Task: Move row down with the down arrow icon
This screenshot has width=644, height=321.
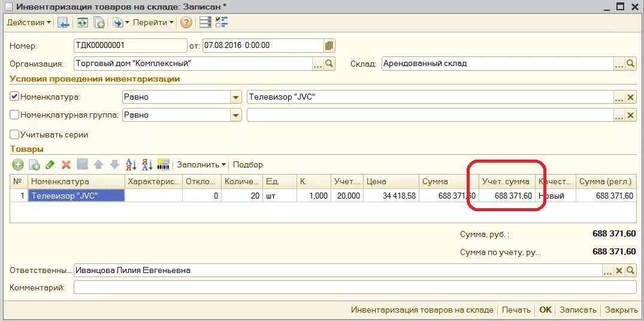Action: coord(114,164)
